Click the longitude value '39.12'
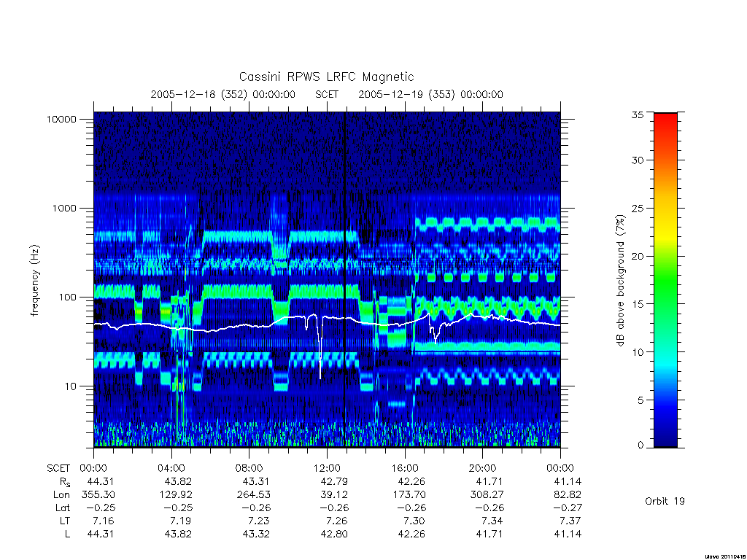The height and width of the screenshot is (560, 747). click(x=334, y=495)
